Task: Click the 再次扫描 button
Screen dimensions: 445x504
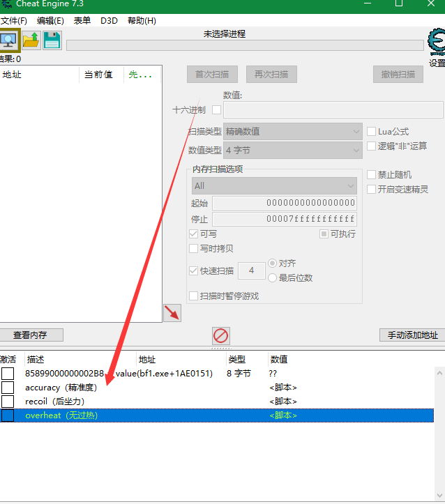Action: tap(271, 75)
